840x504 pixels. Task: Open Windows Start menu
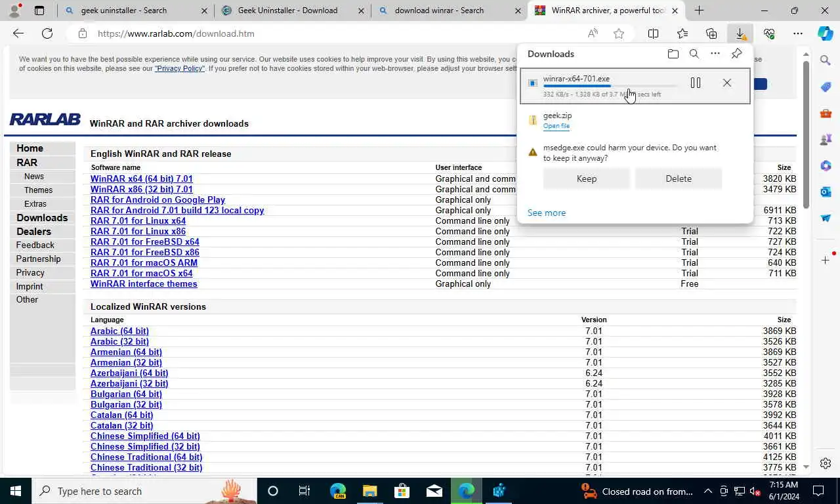click(16, 491)
